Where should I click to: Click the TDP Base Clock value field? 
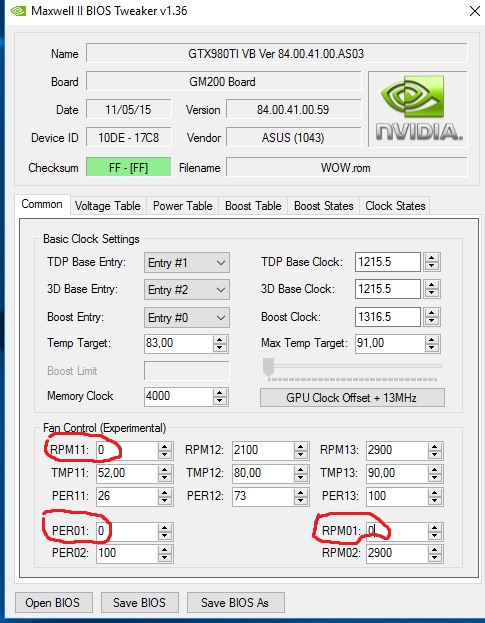coord(387,262)
